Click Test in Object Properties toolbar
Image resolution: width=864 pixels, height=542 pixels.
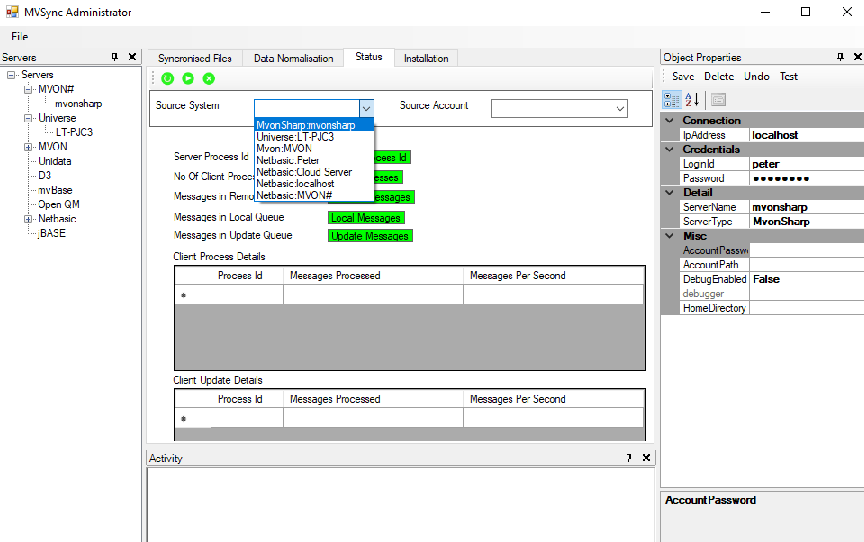click(x=789, y=77)
